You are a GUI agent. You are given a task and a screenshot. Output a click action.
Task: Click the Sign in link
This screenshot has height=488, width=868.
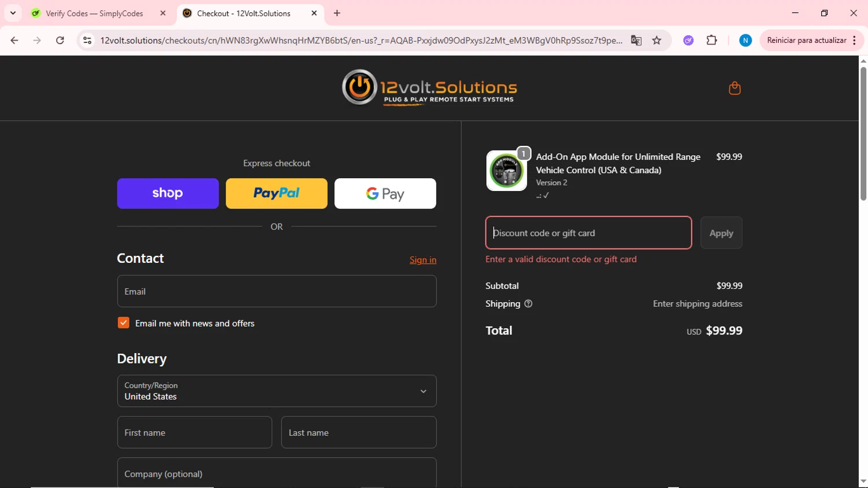coord(423,260)
